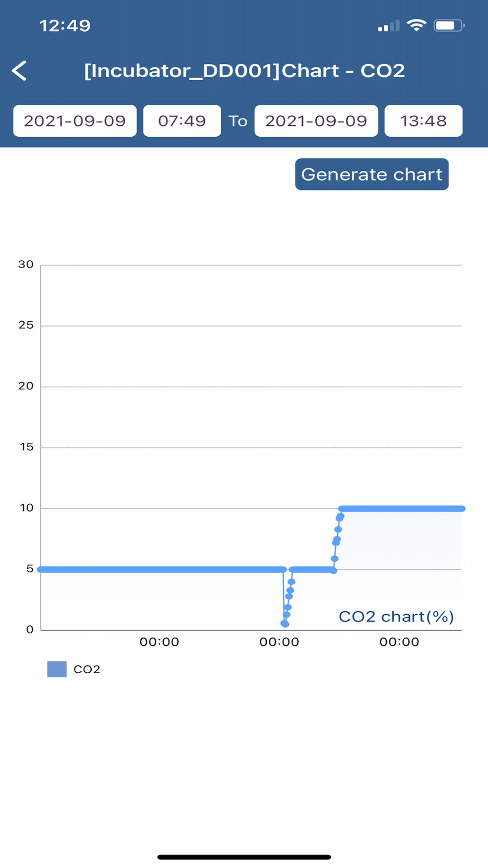488x868 pixels.
Task: Select data point on rise to 10%
Action: [338, 529]
